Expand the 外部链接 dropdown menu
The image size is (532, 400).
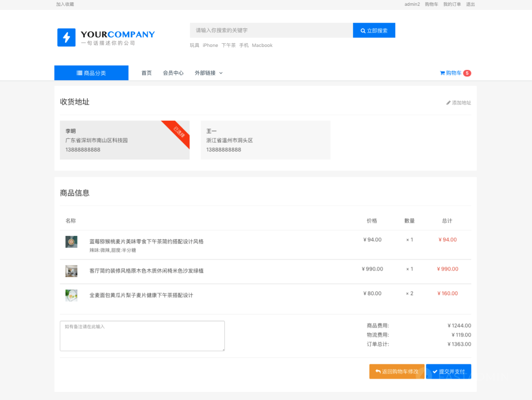208,73
